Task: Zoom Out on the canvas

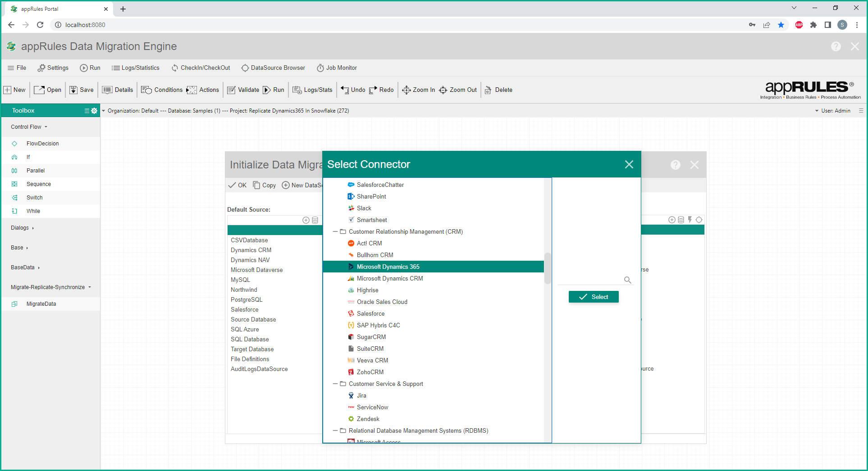Action: tap(458, 90)
